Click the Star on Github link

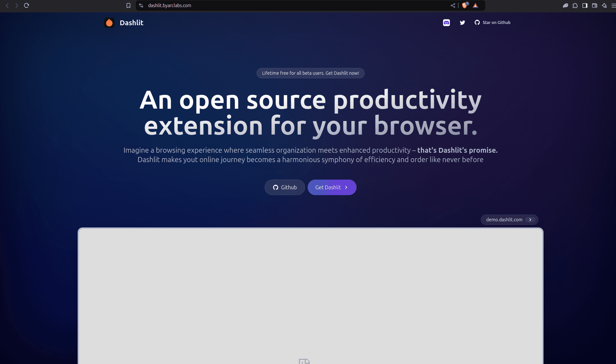click(492, 23)
